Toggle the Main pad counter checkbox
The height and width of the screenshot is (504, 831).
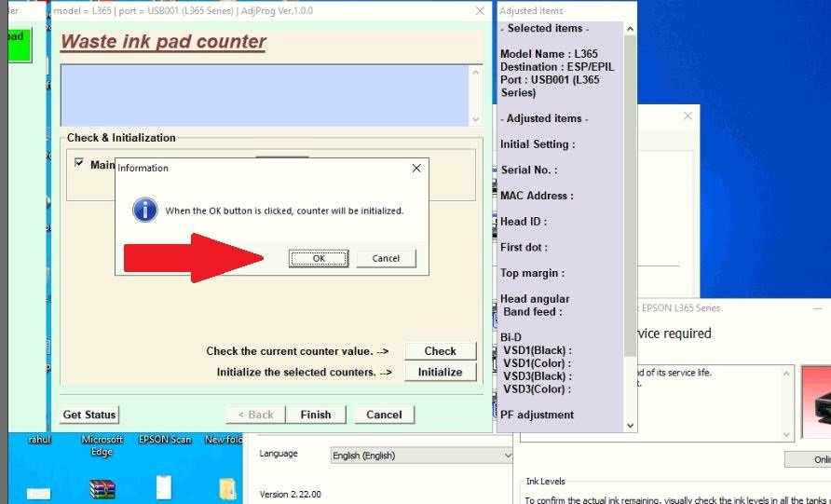[79, 163]
